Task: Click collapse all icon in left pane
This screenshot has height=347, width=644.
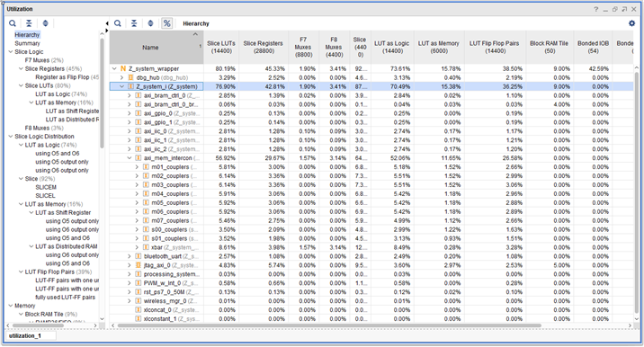Action: (29, 23)
